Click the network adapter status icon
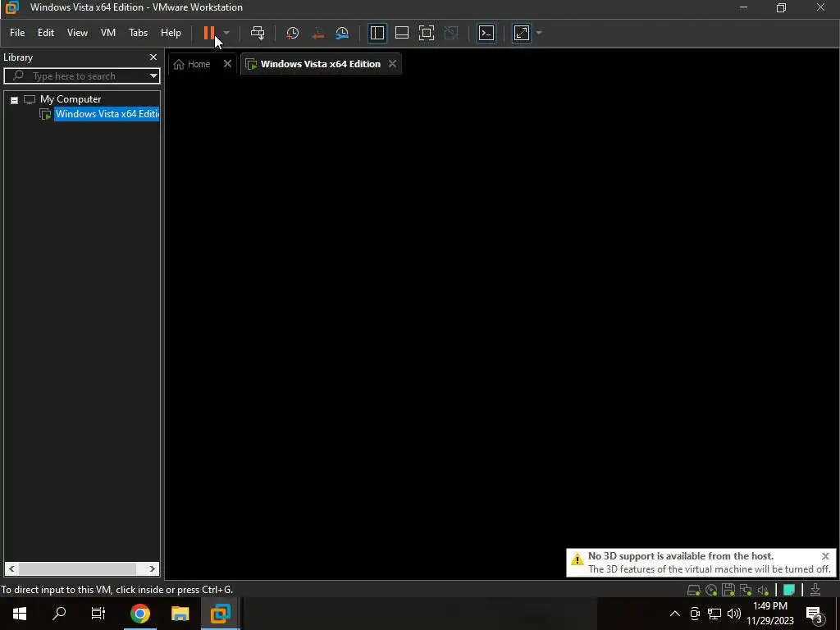This screenshot has height=630, width=840. (x=746, y=591)
